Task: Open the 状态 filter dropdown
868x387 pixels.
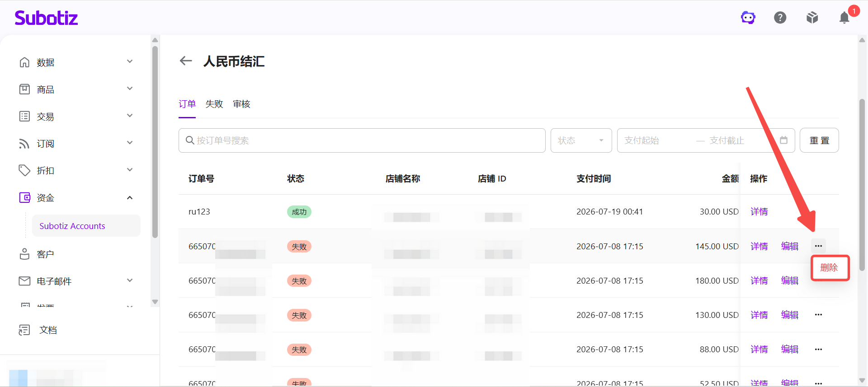Action: 581,140
